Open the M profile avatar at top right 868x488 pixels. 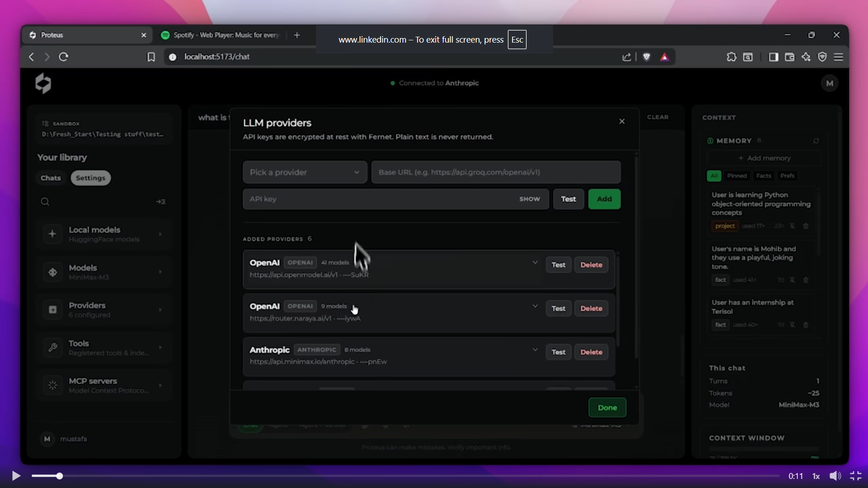tap(830, 83)
